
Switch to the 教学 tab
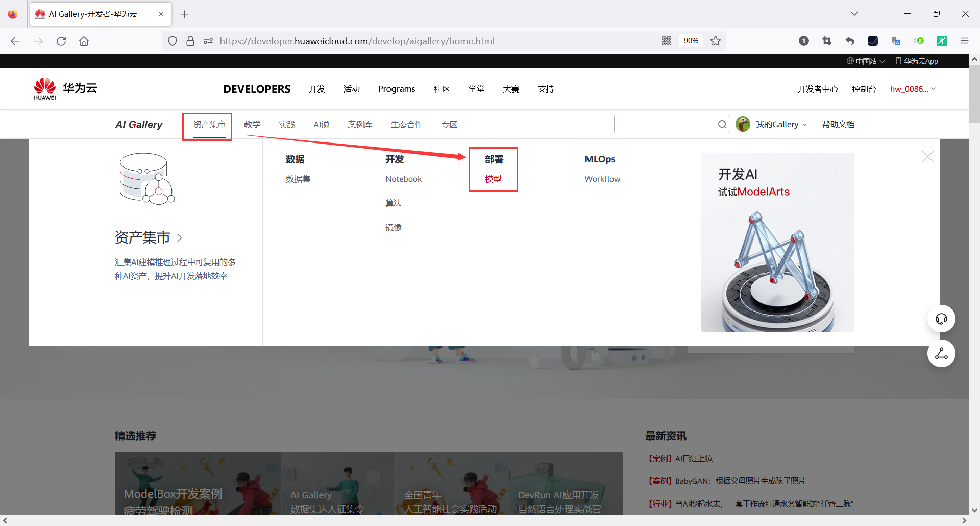(253, 124)
